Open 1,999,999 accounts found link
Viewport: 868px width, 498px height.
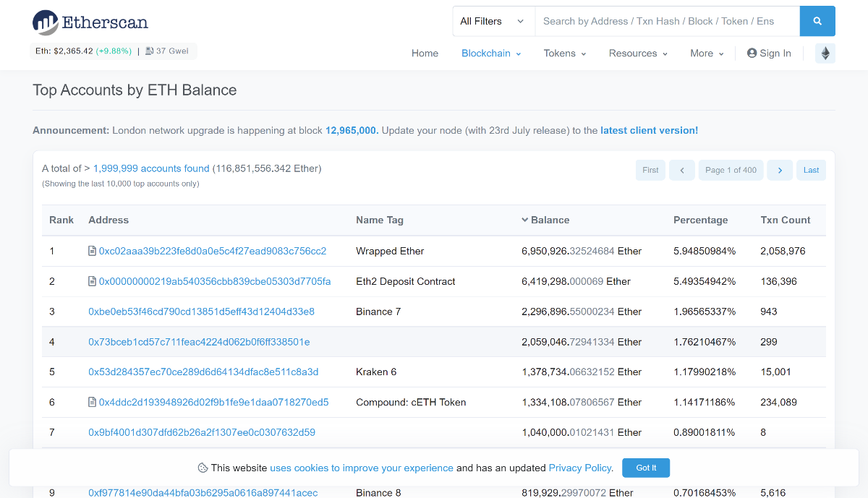[151, 168]
